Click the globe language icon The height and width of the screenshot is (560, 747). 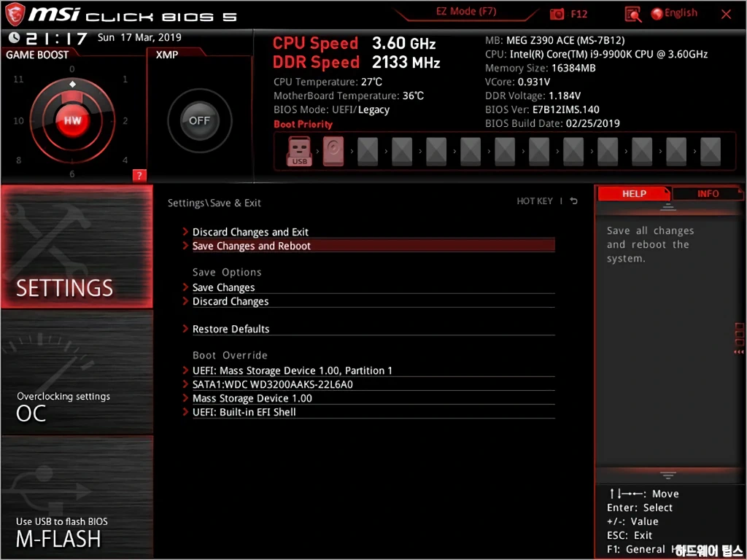click(x=657, y=14)
